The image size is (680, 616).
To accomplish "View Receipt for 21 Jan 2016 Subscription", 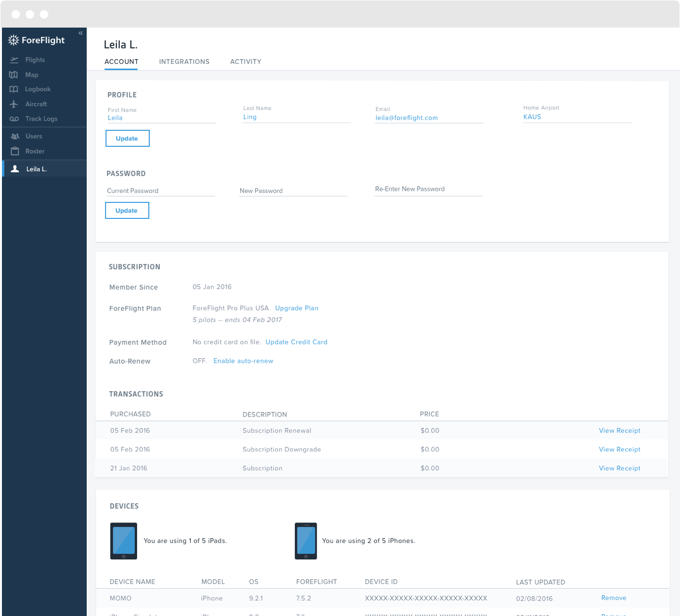I will 619,469.
